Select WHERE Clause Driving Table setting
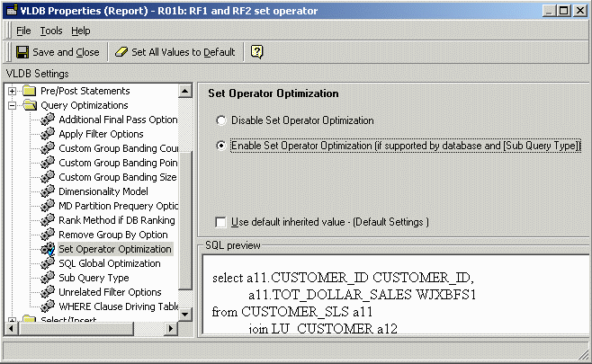 [119, 306]
